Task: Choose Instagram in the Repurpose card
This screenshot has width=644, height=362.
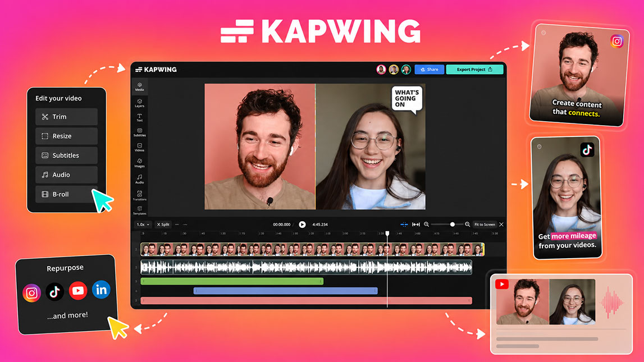Action: [x=31, y=292]
